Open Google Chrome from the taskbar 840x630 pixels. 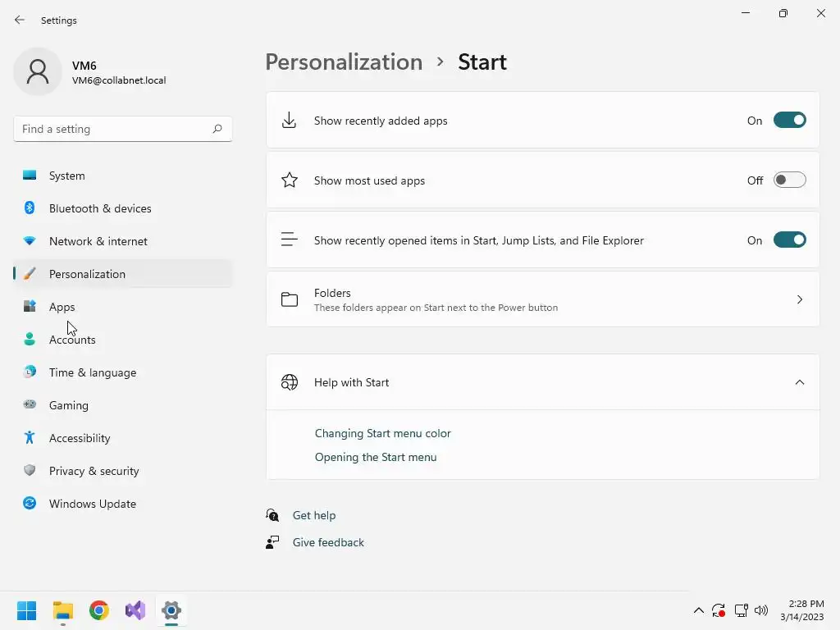click(99, 610)
